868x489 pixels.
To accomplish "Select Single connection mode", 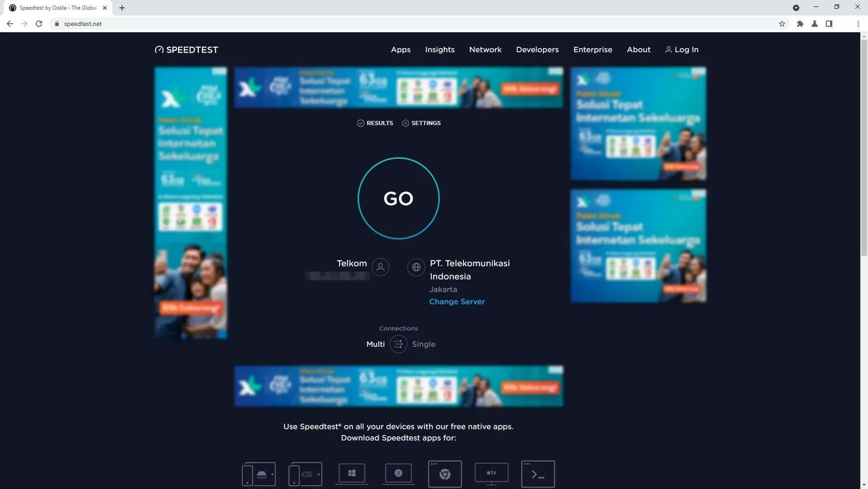I will click(x=423, y=344).
